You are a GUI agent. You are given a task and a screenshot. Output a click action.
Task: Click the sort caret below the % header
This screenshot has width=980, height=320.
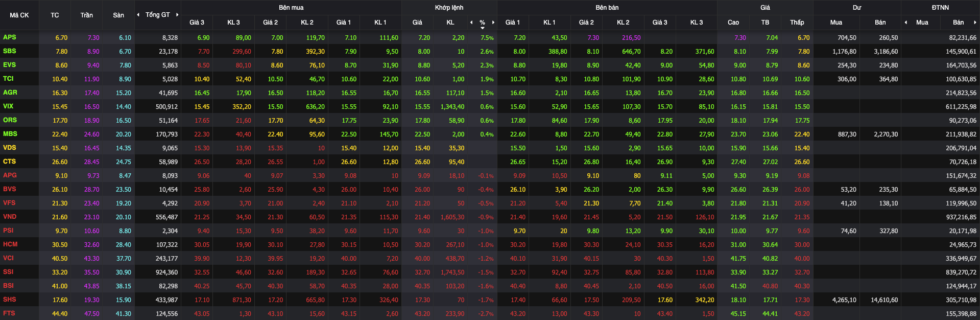coord(483,28)
